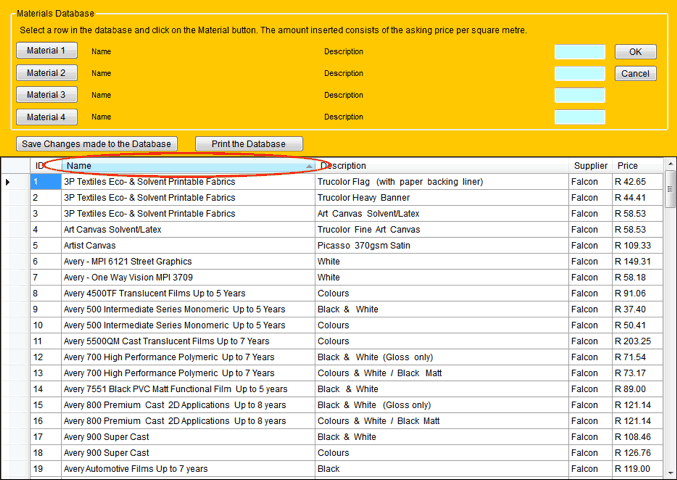This screenshot has height=480, width=677.
Task: Click the Supplier column header
Action: [590, 166]
